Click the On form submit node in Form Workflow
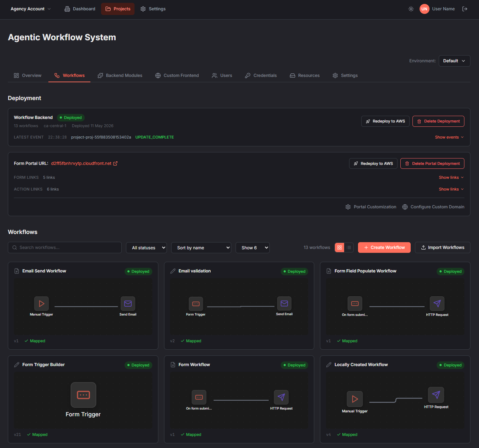The height and width of the screenshot is (448, 479). pyautogui.click(x=199, y=397)
